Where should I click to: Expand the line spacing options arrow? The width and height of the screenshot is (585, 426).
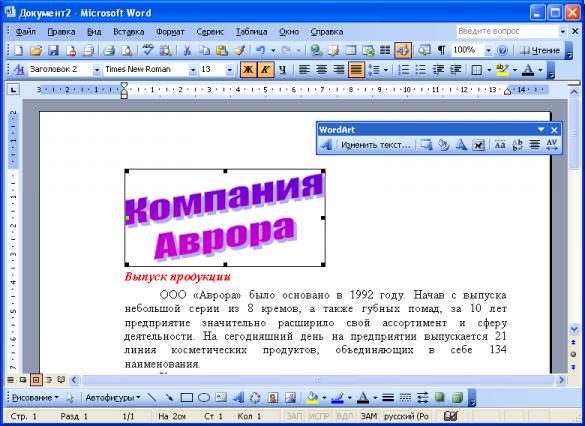pyautogui.click(x=385, y=70)
